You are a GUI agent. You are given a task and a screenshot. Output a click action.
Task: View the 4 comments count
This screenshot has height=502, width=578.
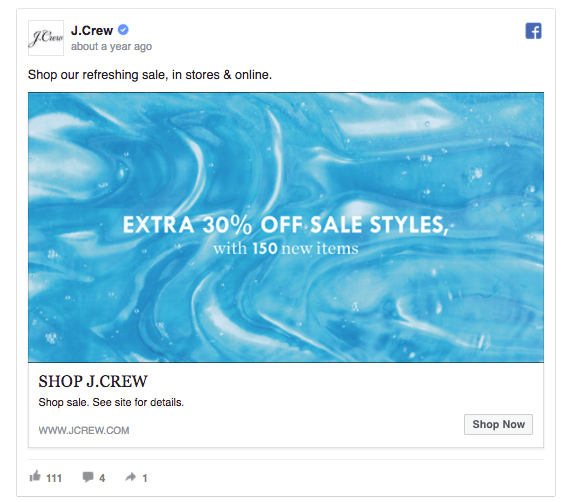(x=102, y=478)
